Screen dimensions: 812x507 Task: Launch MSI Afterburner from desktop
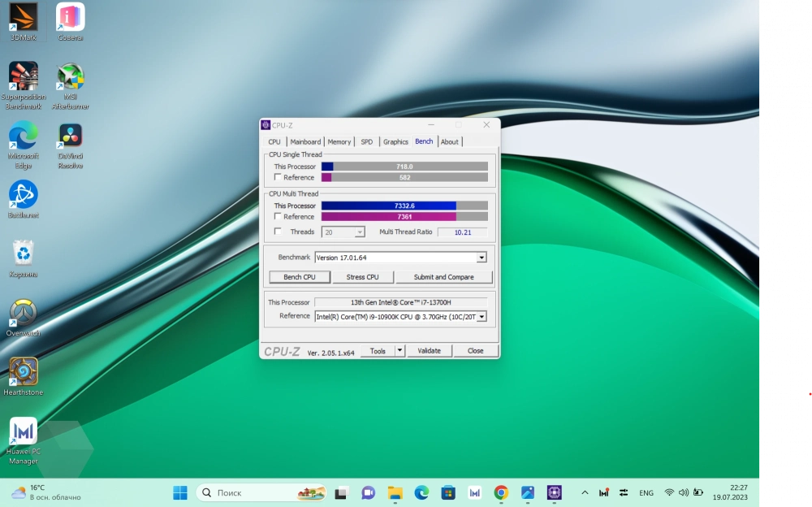pyautogui.click(x=70, y=77)
